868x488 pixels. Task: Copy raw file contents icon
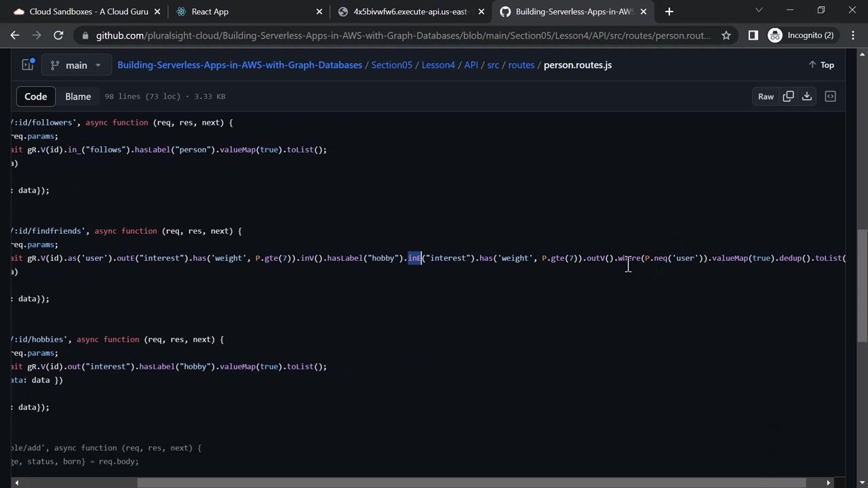coord(788,96)
